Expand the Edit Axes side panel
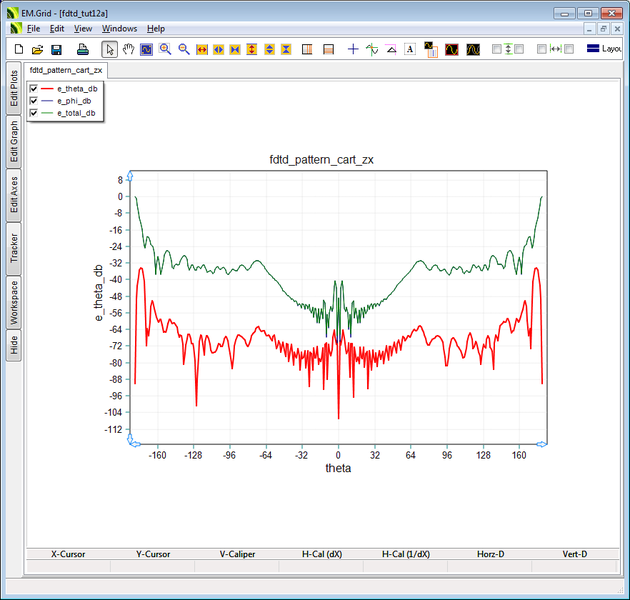 click(x=14, y=194)
